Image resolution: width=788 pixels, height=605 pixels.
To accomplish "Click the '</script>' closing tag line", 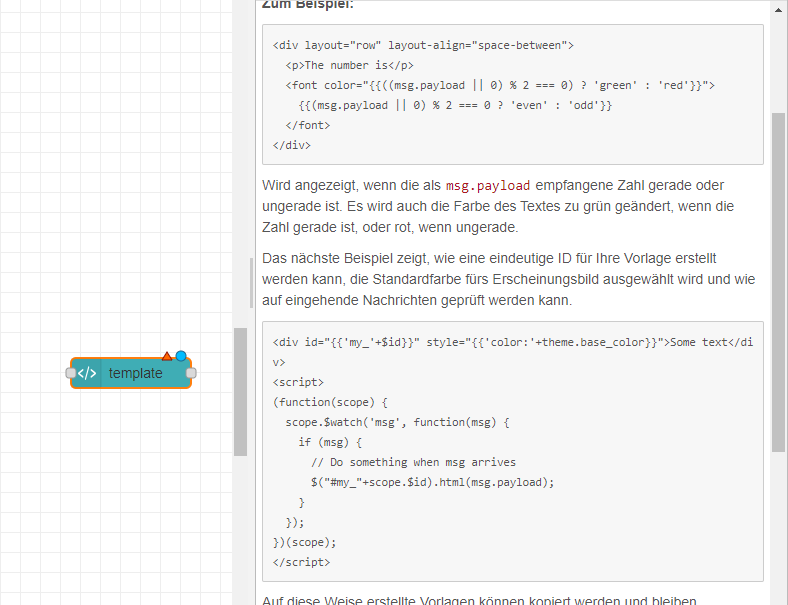I will point(302,562).
